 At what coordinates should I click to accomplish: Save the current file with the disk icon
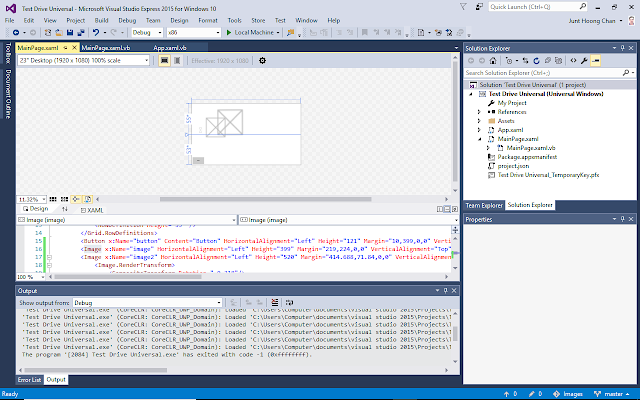click(x=70, y=33)
